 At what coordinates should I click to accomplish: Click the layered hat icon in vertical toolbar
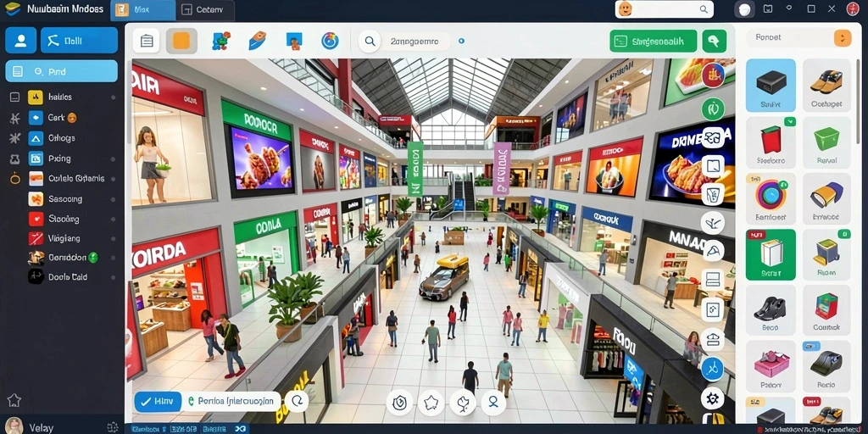tap(713, 339)
